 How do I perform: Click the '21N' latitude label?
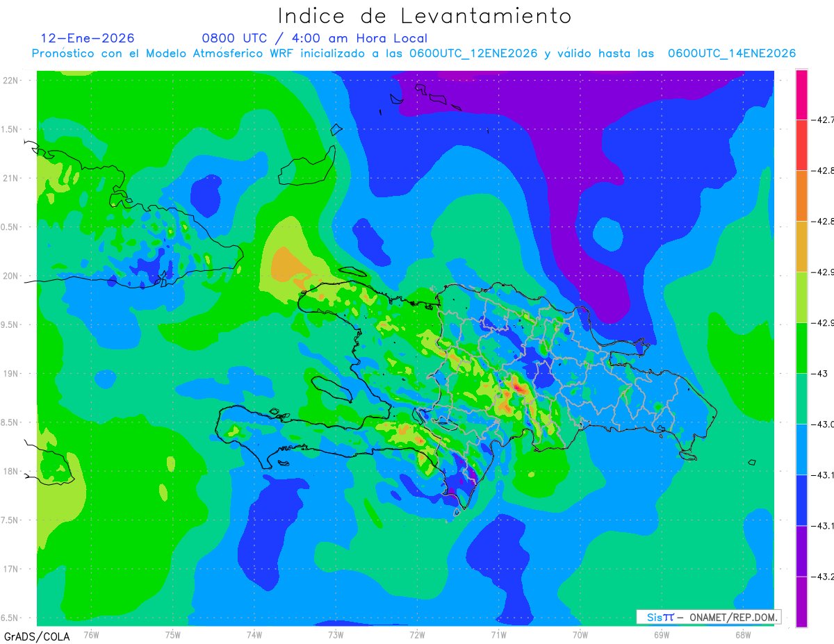pos(11,178)
